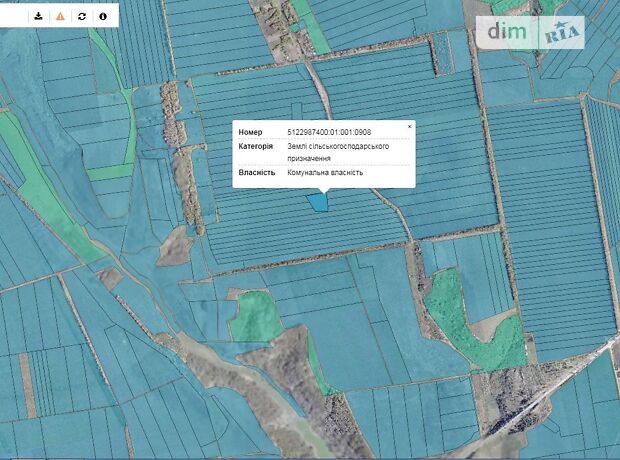Open the info circle icon in the toolbar
This screenshot has height=460, width=620.
tap(103, 16)
